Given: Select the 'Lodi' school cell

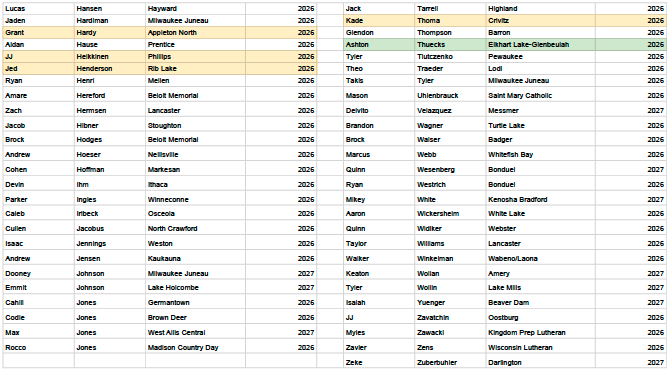Looking at the screenshot, I should click(541, 68).
